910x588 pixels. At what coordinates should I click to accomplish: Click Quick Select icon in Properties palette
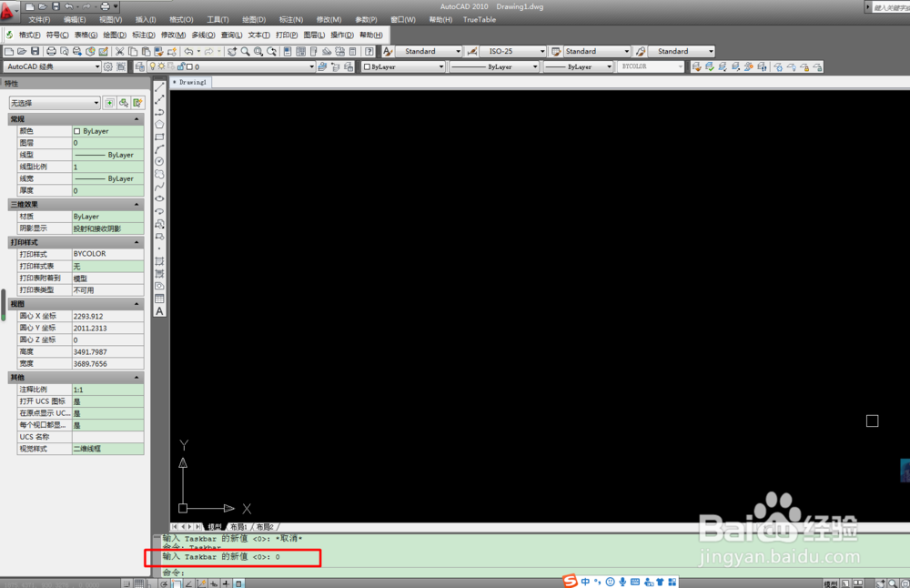[137, 103]
